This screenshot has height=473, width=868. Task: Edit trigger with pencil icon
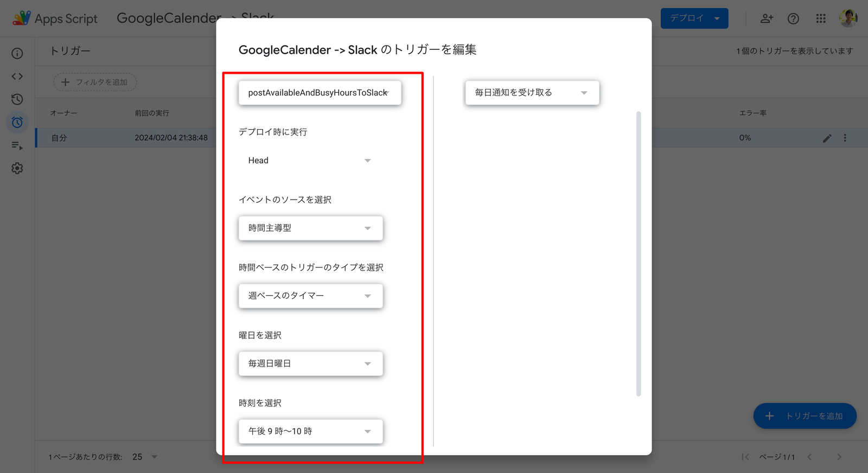coord(827,138)
